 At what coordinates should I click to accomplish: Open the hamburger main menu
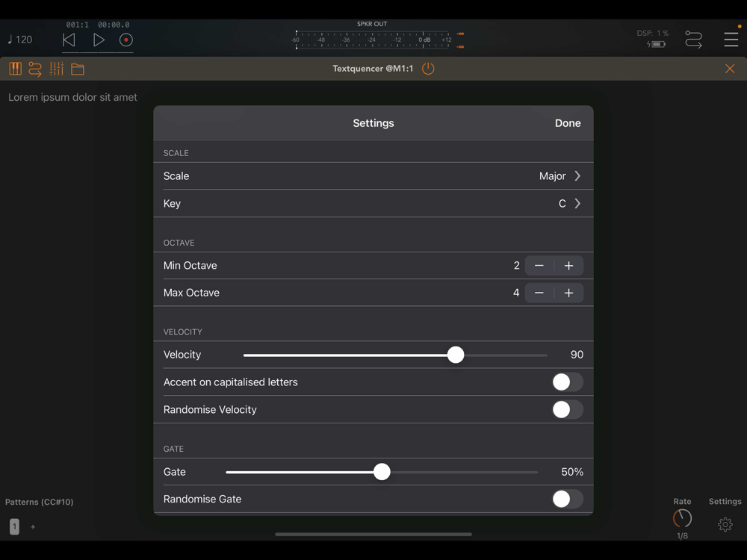(x=731, y=40)
